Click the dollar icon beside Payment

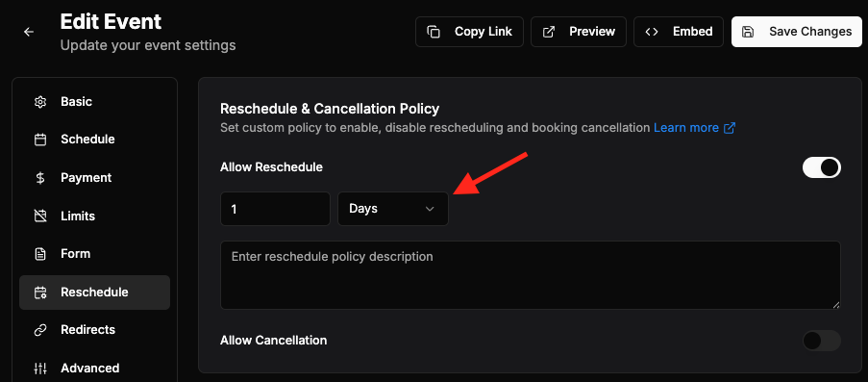[x=40, y=178]
